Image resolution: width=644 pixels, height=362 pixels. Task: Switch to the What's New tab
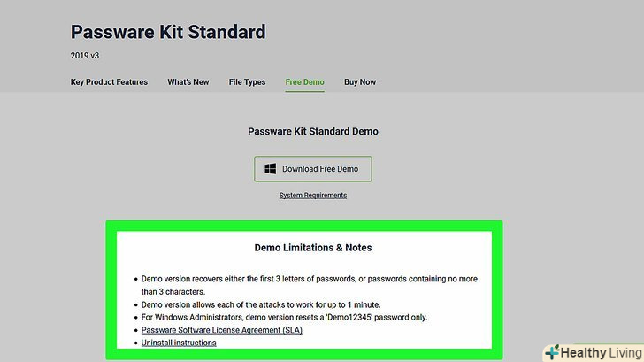click(x=188, y=82)
